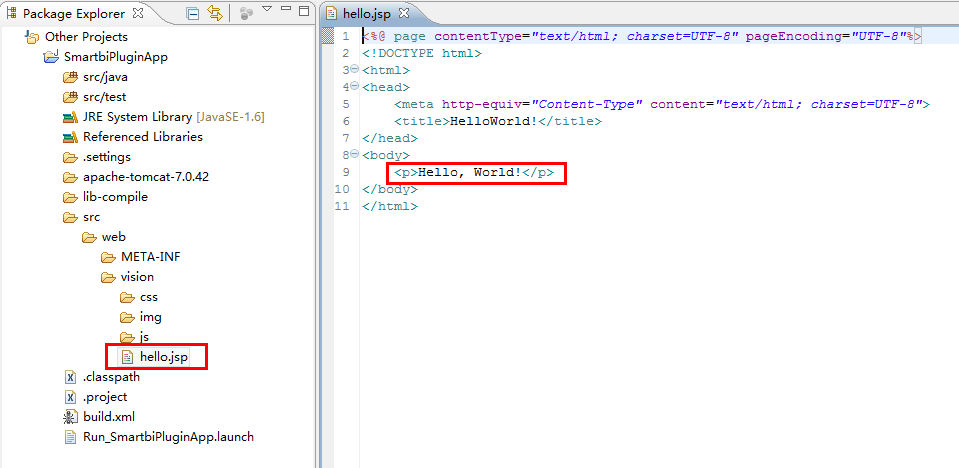The width and height of the screenshot is (959, 468).
Task: Click the SmartbiPluginApp project folder icon
Action: (51, 58)
